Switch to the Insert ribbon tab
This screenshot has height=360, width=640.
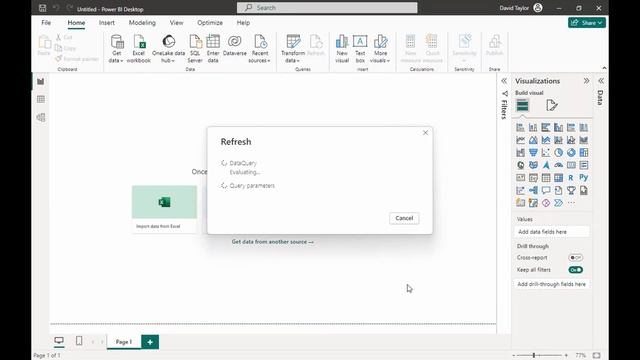pyautogui.click(x=107, y=23)
